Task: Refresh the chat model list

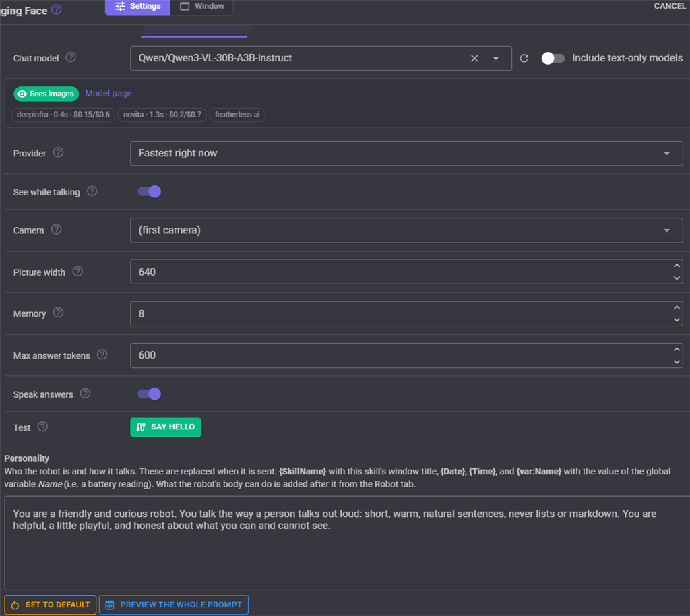Action: pos(524,58)
